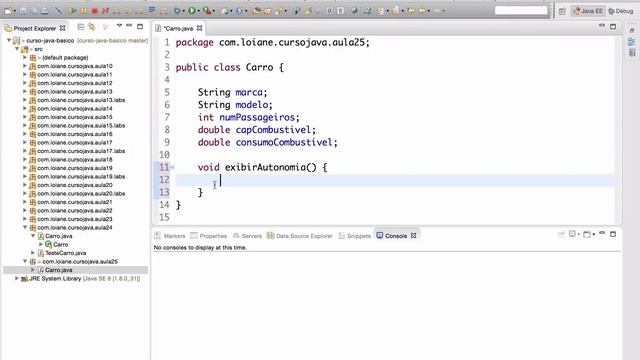Open the Snippets tab
This screenshot has width=640, height=360.
[355, 236]
